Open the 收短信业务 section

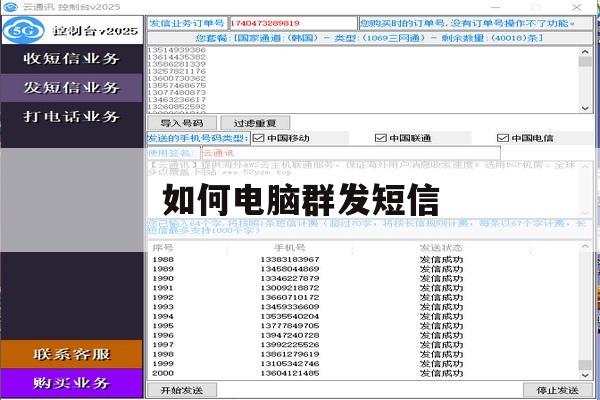coord(72,59)
